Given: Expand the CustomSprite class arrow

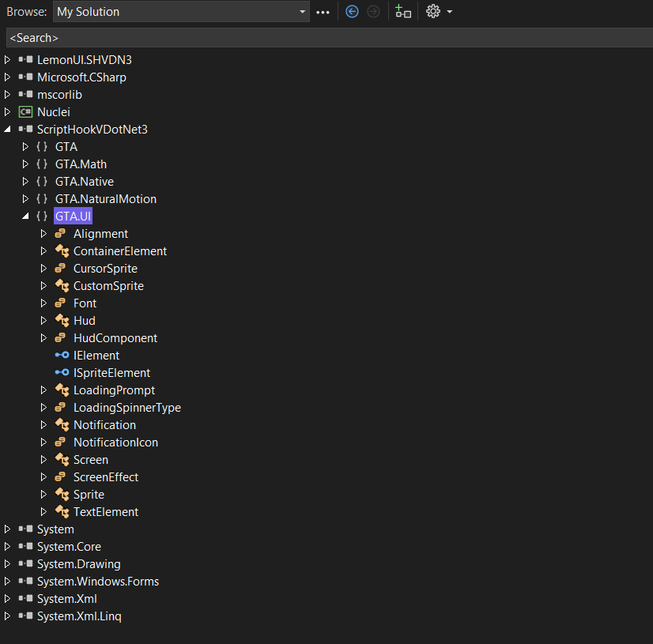Looking at the screenshot, I should click(43, 286).
